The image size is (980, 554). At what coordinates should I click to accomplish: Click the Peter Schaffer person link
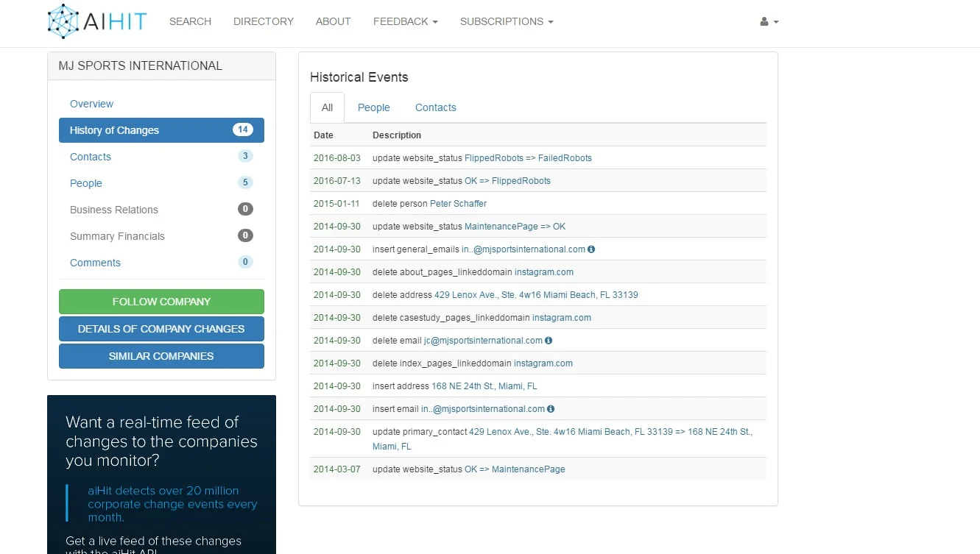click(458, 204)
